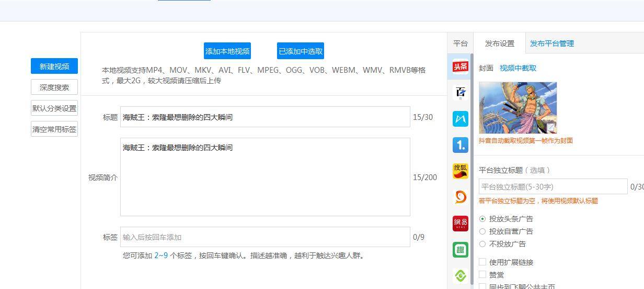Select the Toutiao (头条) platform icon
This screenshot has height=289, width=644.
click(x=460, y=66)
